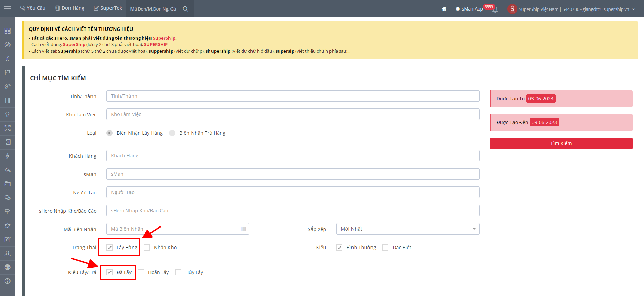Focus the Mã Đơn/M.Đơn Ng. Gửi search box
The image size is (644, 296).
click(x=154, y=9)
